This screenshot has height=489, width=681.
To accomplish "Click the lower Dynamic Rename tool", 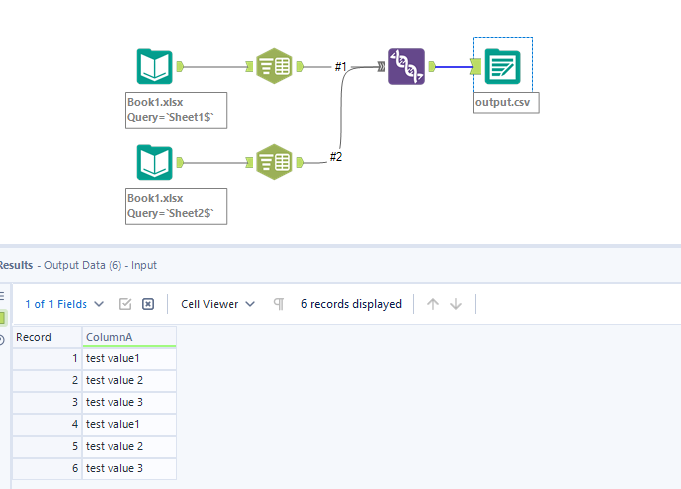I will click(273, 162).
